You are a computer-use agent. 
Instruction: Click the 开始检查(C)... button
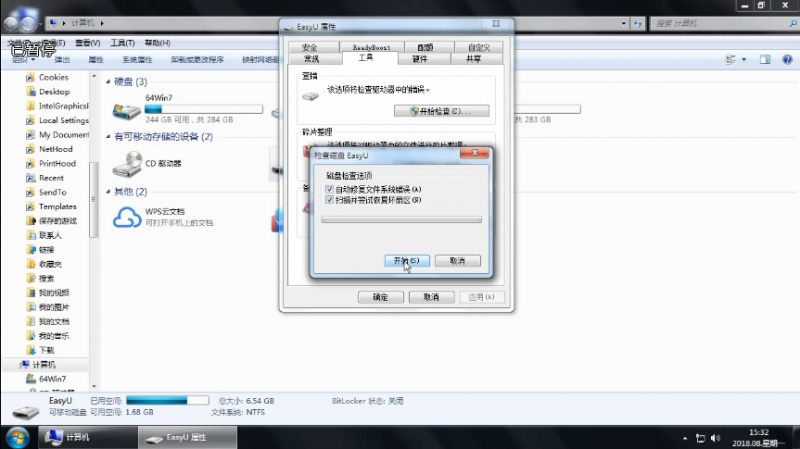coord(441,111)
